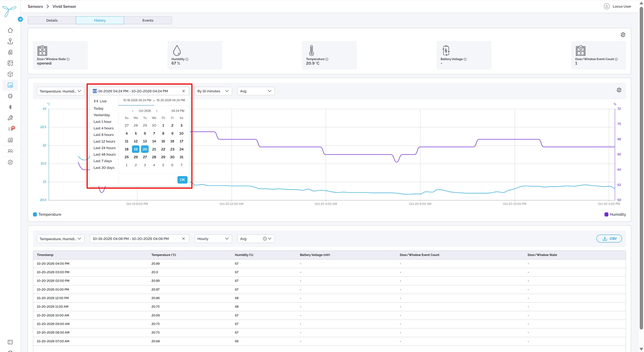Open the alerts icon with the 99+ badge

[x=11, y=129]
